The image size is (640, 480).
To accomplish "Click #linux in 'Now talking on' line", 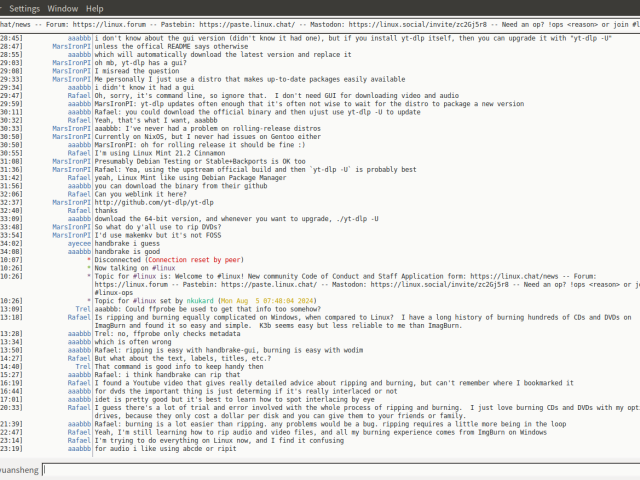I will click(163, 268).
